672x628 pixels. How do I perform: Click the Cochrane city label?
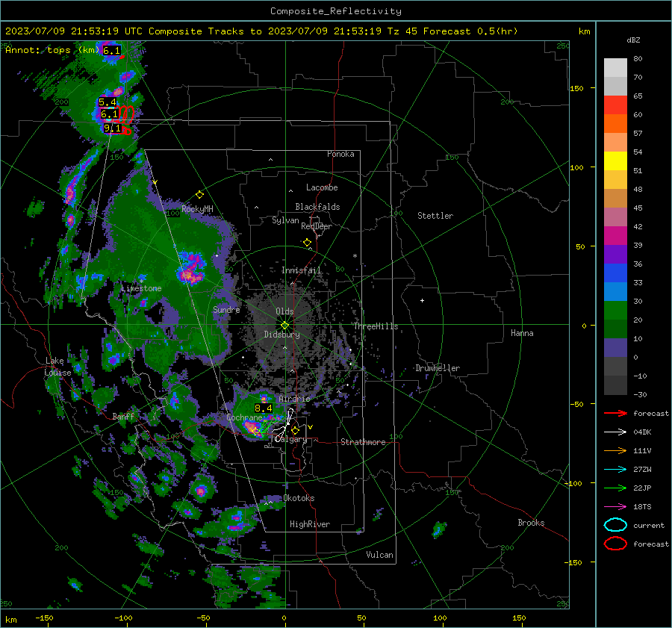(x=244, y=417)
